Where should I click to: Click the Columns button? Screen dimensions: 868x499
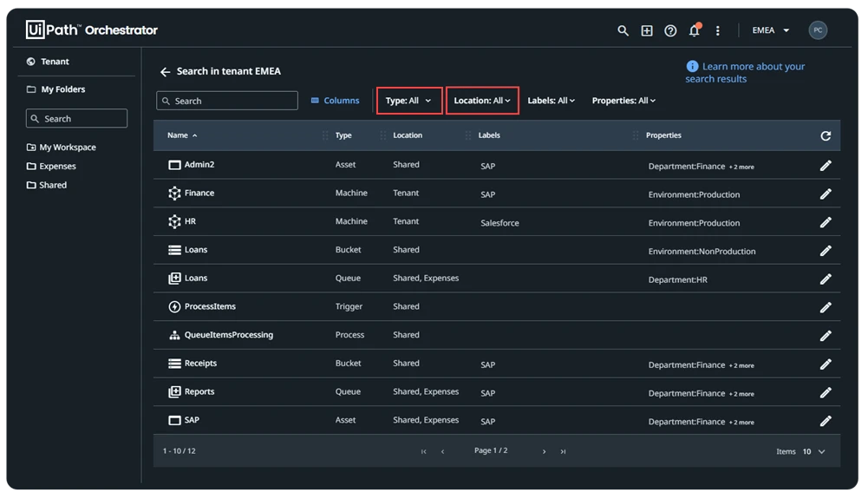335,101
